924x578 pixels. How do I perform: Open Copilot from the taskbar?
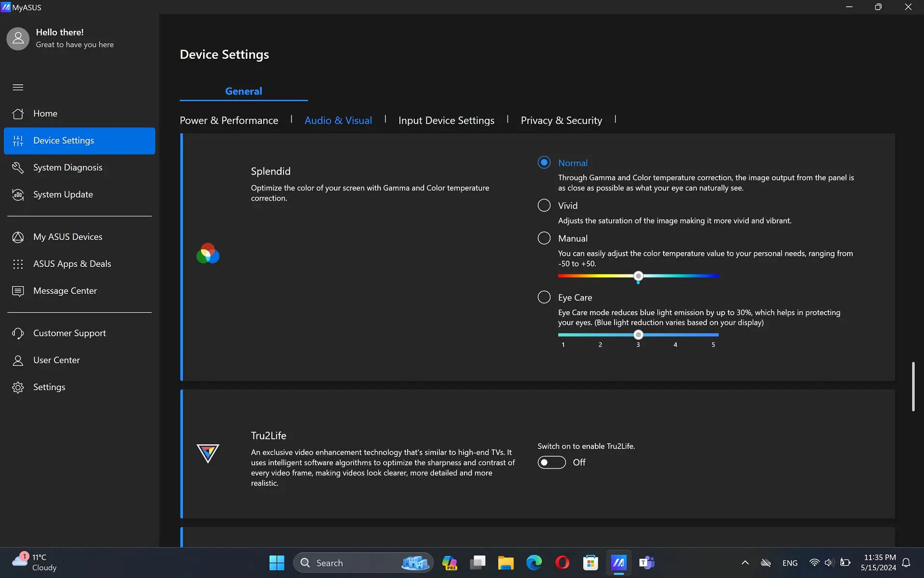point(449,563)
